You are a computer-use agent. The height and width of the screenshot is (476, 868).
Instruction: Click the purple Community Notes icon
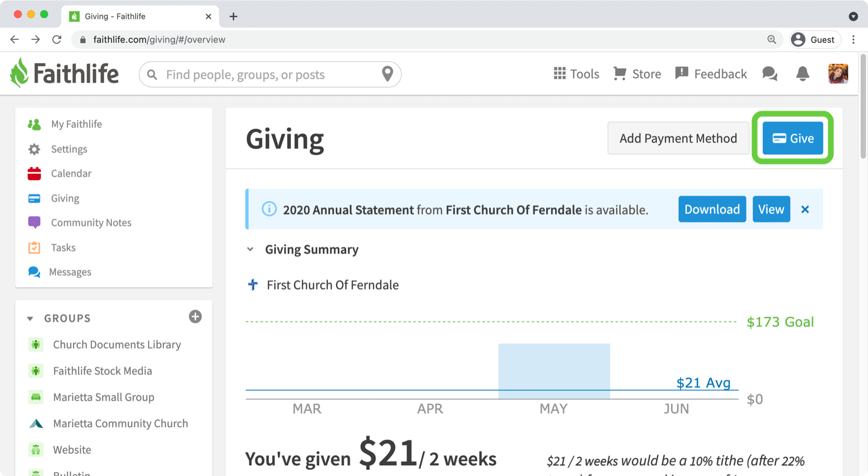34,223
